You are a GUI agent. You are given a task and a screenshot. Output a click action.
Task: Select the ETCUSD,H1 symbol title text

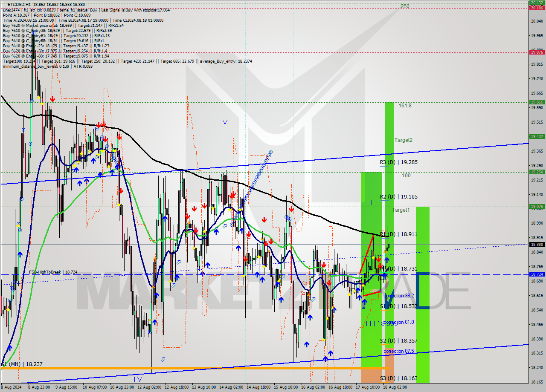tap(18, 4)
